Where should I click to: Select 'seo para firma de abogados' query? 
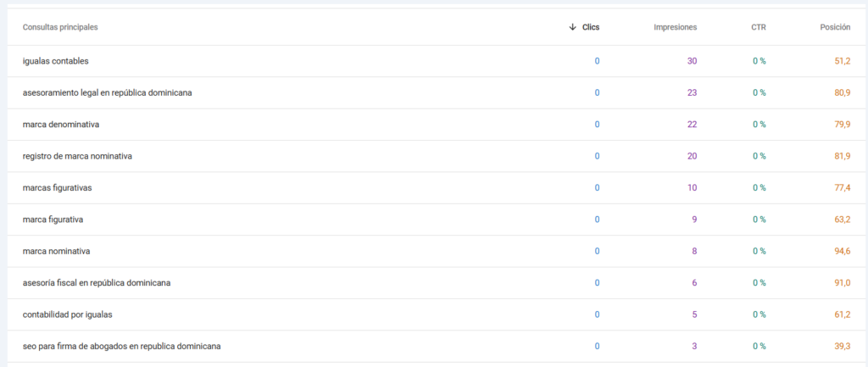(122, 347)
